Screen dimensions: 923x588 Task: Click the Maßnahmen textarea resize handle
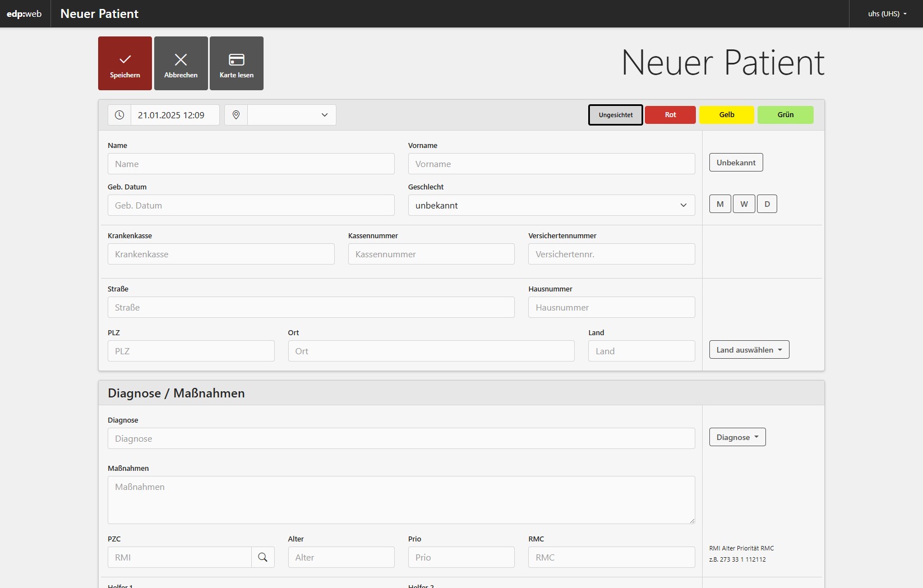pos(692,521)
